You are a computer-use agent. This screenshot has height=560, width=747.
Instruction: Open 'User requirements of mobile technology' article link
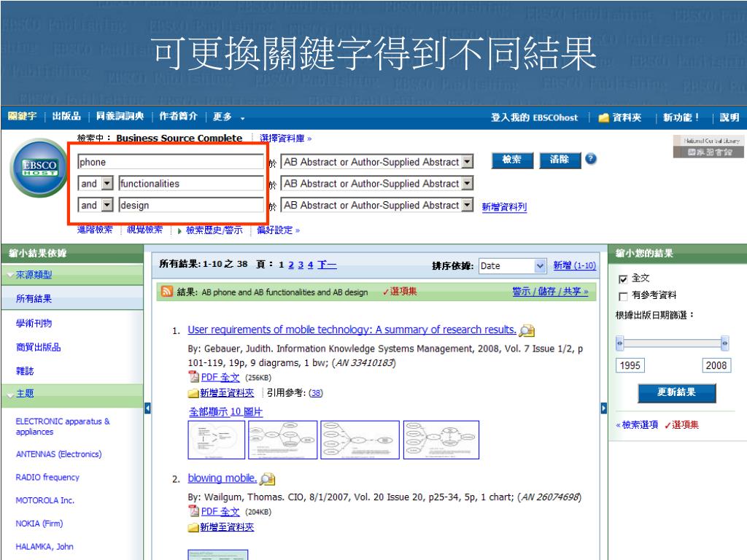point(352,330)
